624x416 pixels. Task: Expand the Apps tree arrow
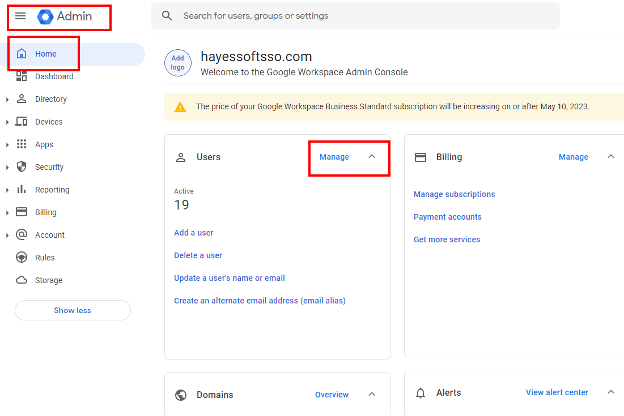(x=7, y=145)
